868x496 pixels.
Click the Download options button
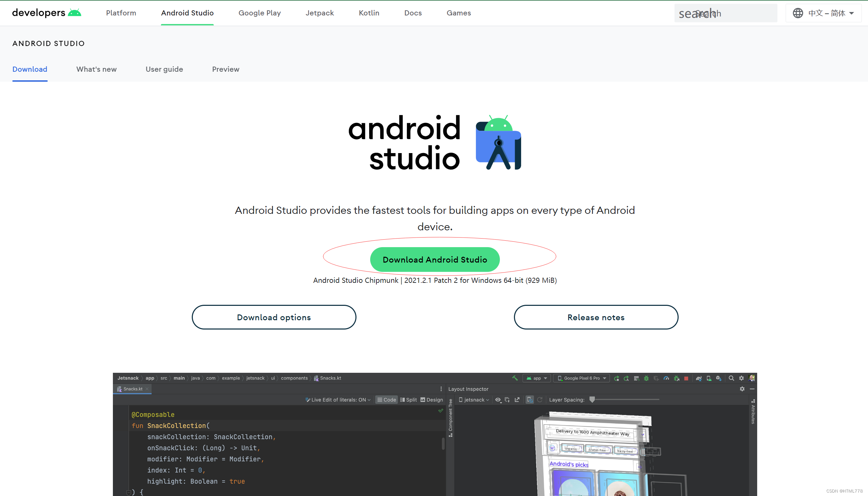(x=274, y=317)
